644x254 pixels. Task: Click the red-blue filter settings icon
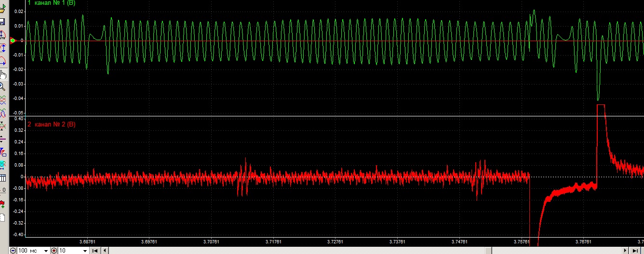pyautogui.click(x=3, y=152)
